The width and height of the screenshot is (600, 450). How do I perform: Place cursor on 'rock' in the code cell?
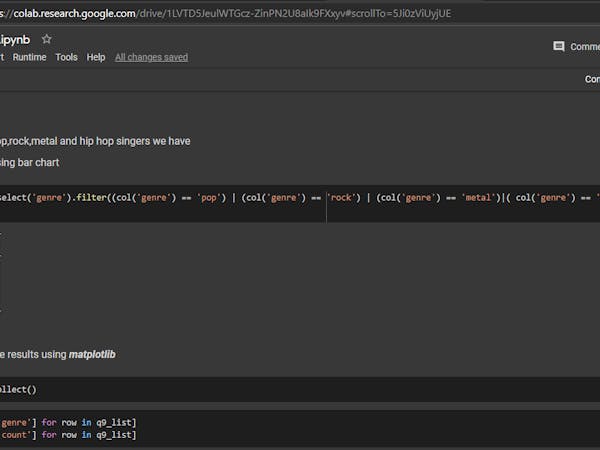[x=341, y=198]
